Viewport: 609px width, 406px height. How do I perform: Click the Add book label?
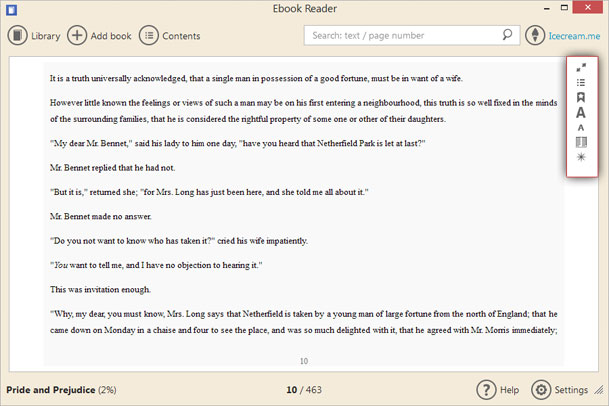coord(111,36)
